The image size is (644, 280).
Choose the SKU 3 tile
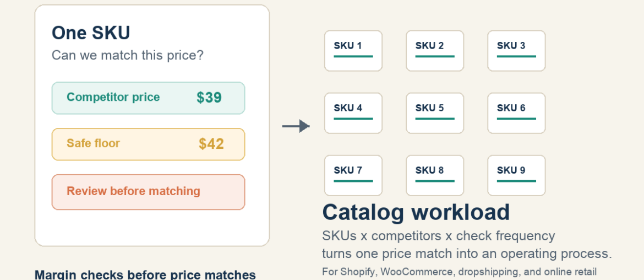[516, 51]
